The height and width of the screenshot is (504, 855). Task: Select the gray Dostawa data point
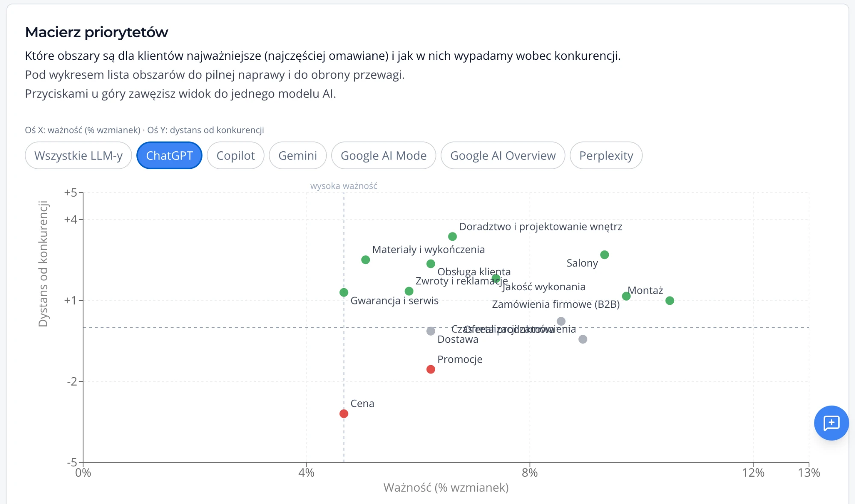[430, 331]
